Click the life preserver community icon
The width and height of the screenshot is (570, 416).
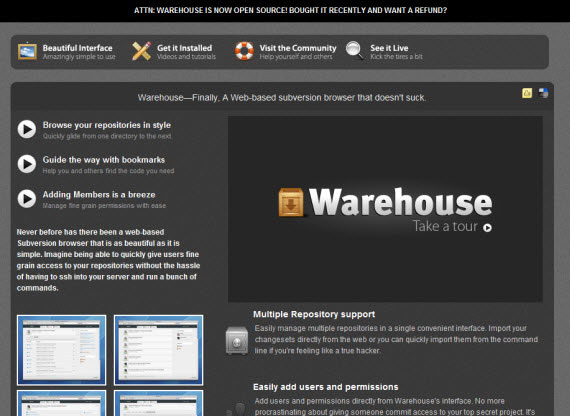(244, 51)
